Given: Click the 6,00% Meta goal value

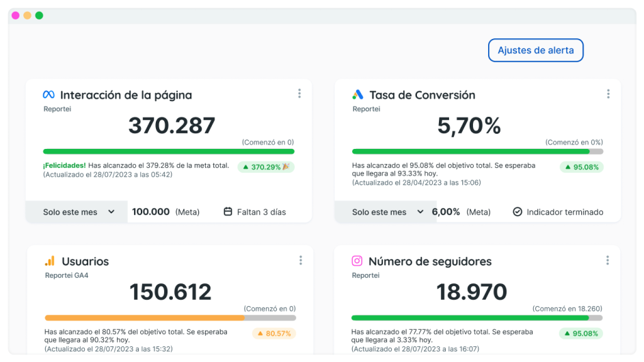Looking at the screenshot, I should 446,212.
